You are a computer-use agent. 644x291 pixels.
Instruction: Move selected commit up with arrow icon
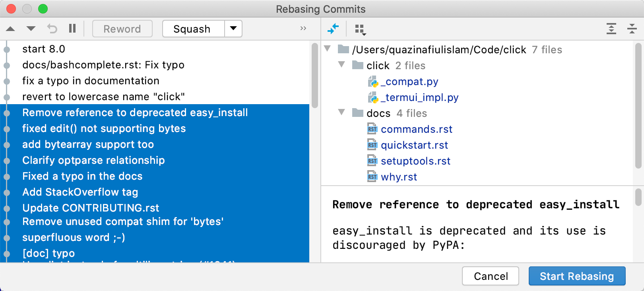point(11,29)
